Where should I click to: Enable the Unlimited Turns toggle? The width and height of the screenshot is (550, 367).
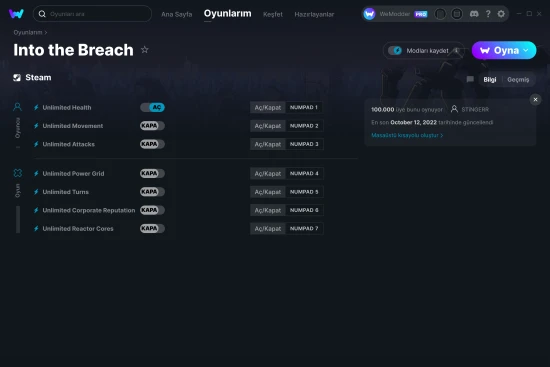(152, 192)
